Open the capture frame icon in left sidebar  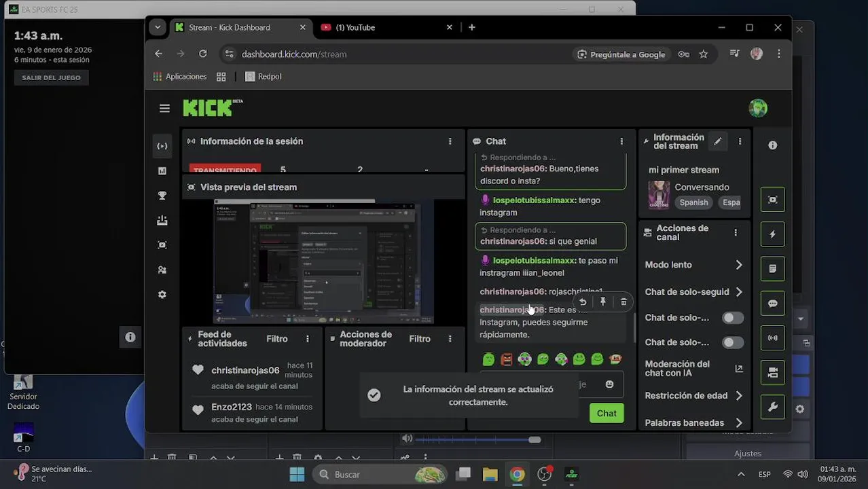pos(162,245)
